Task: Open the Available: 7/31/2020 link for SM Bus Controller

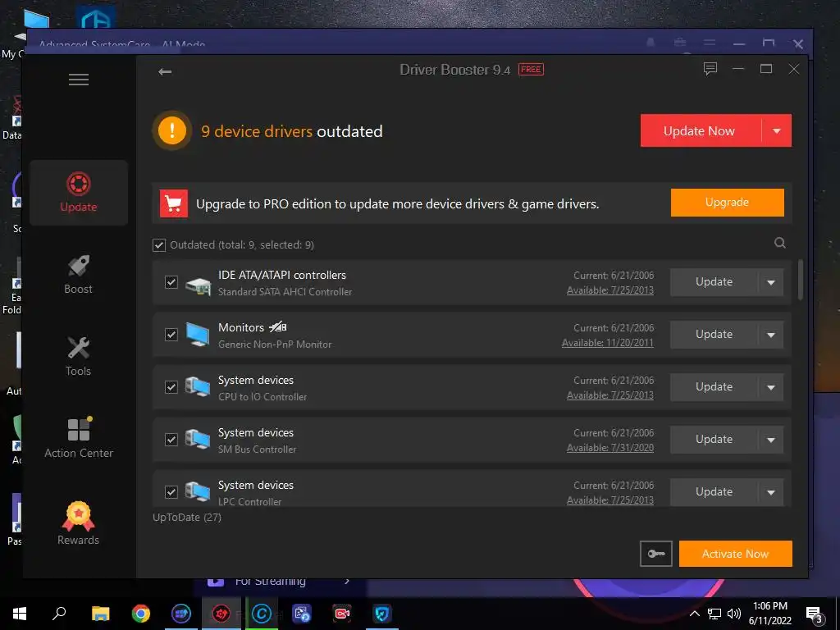Action: tap(610, 448)
